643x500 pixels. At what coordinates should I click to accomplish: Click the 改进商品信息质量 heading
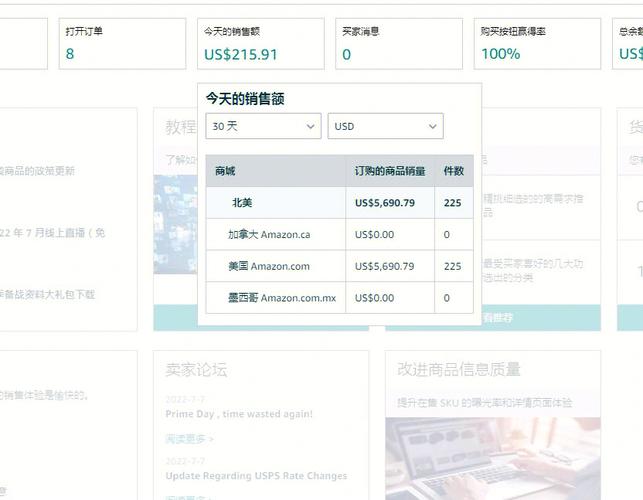pyautogui.click(x=458, y=369)
